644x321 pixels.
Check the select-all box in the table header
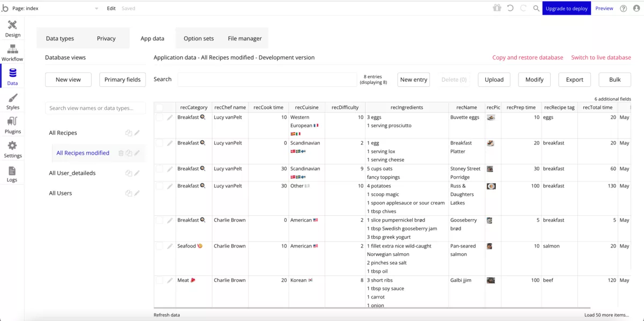pos(159,107)
